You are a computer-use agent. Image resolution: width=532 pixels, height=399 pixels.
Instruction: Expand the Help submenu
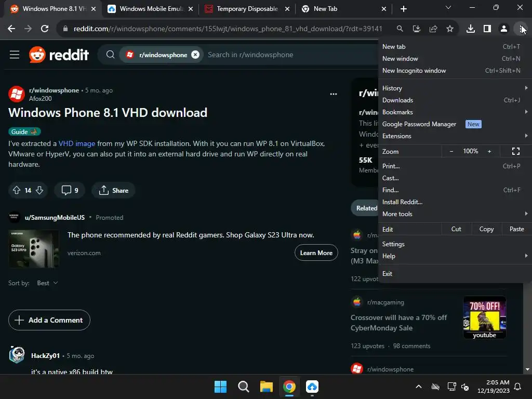tap(454, 256)
